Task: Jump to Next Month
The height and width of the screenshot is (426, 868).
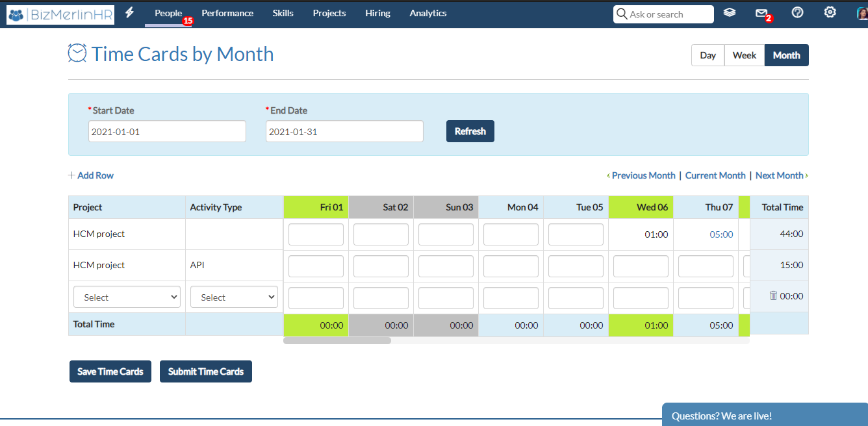Action: pyautogui.click(x=779, y=175)
